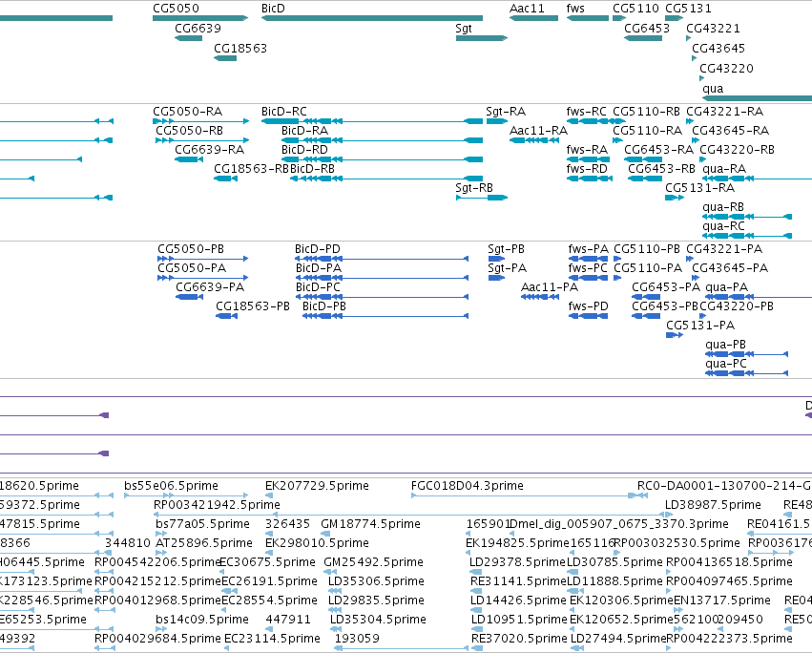This screenshot has width=812, height=653.
Task: Open the CG43220 gene label
Action: click(726, 69)
